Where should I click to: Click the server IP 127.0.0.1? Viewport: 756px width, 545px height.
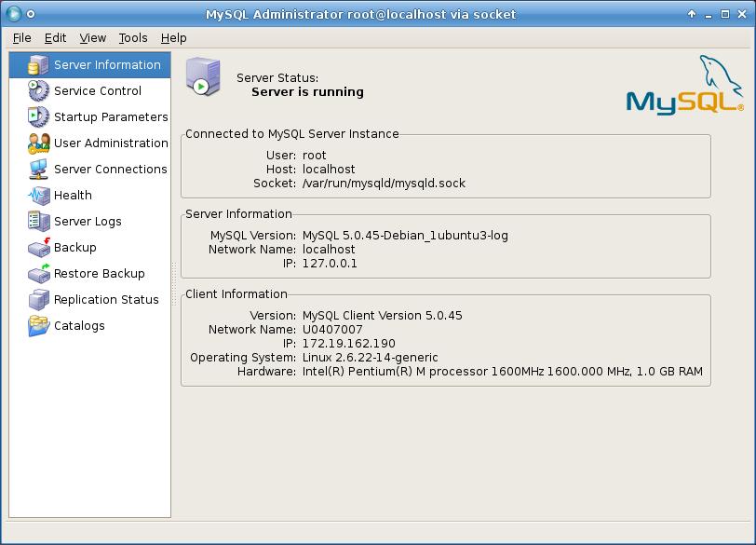point(330,264)
